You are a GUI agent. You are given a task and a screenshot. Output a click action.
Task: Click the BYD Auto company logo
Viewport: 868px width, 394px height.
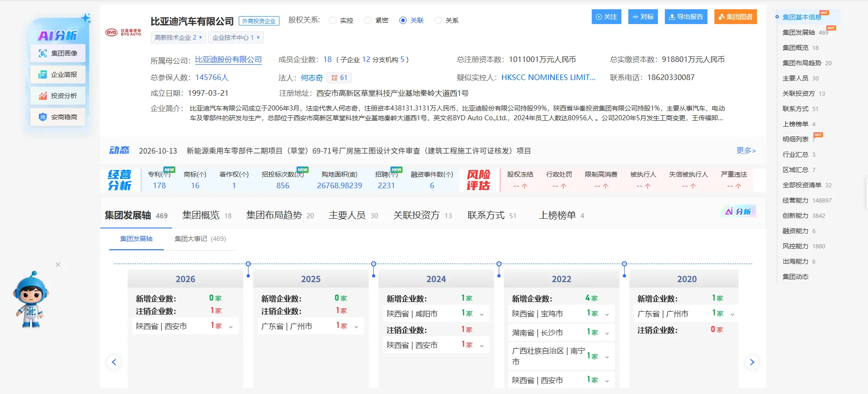(x=124, y=32)
